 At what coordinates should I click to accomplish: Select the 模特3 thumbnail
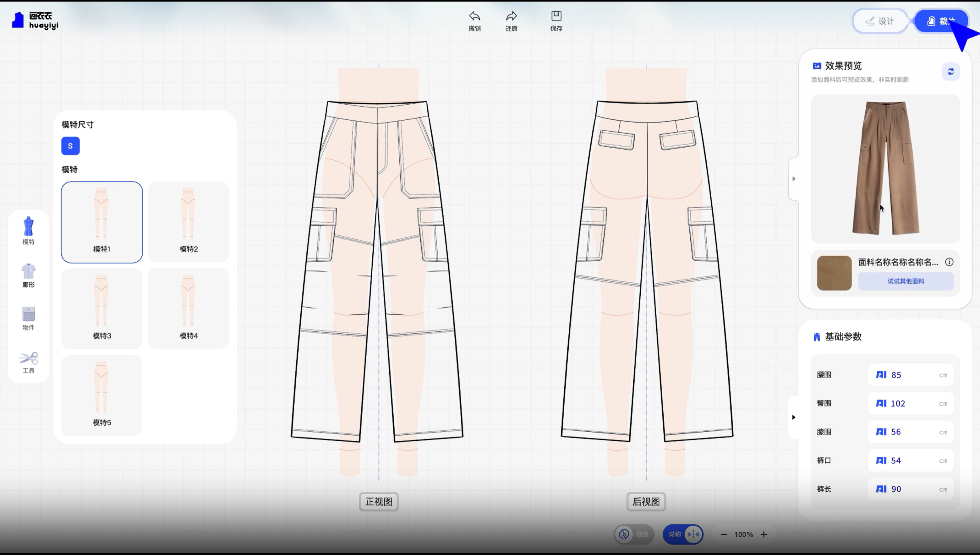102,309
